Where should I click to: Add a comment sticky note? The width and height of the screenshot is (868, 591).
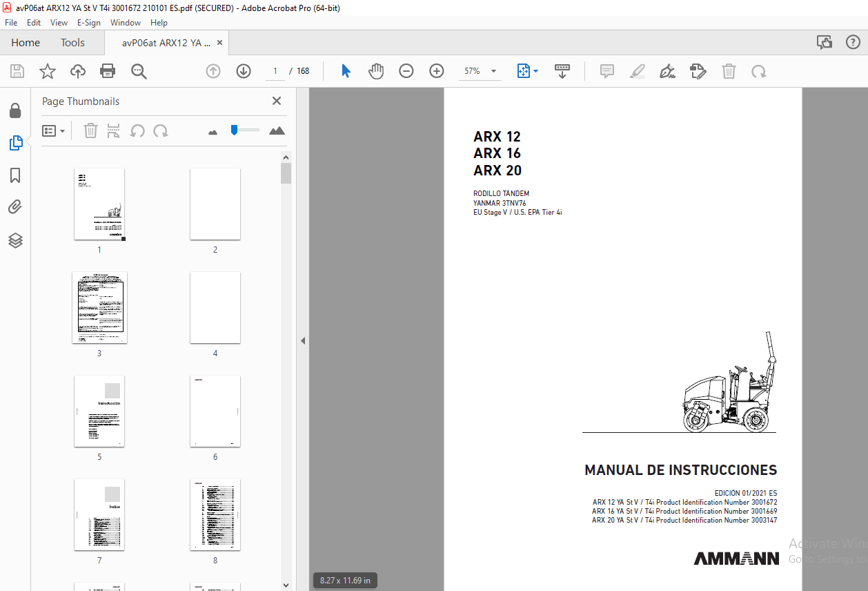[x=607, y=71]
